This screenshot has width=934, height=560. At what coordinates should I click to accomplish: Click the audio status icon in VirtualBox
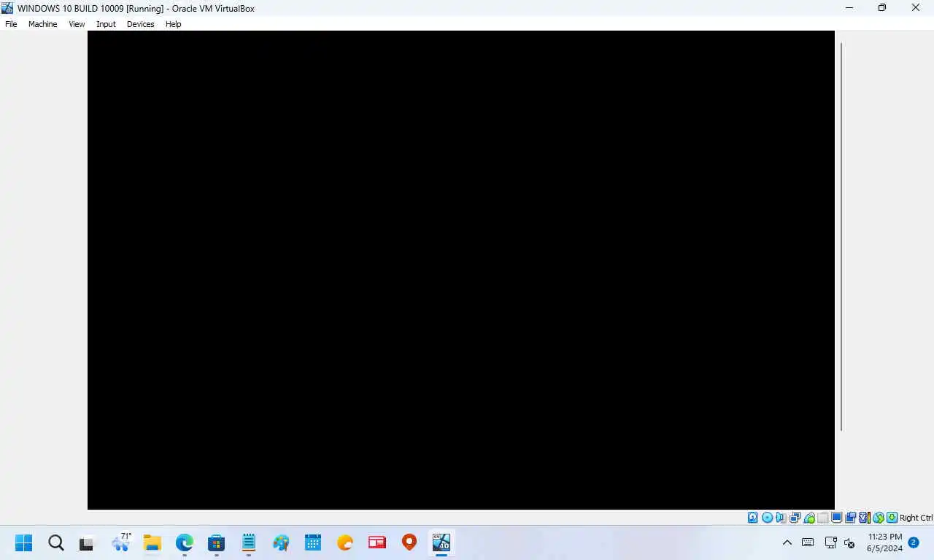(x=781, y=518)
